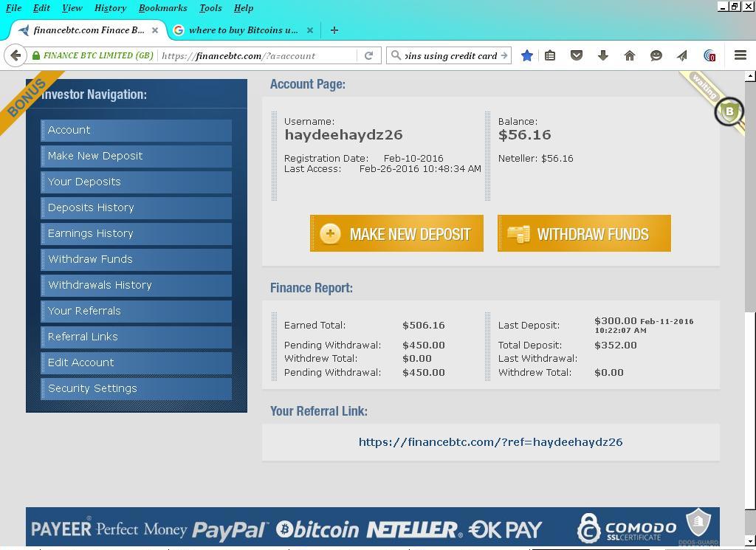The width and height of the screenshot is (756, 550).
Task: Click the bookmark star icon
Action: [527, 55]
